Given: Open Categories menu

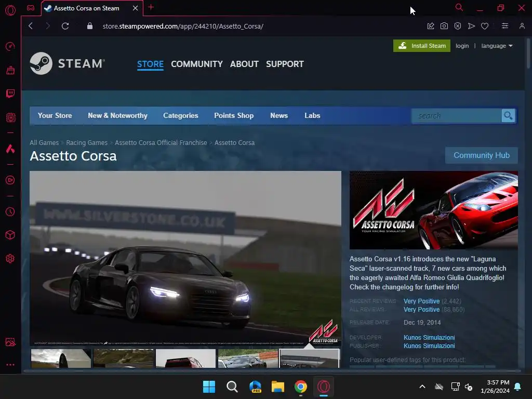Looking at the screenshot, I should click(x=180, y=116).
